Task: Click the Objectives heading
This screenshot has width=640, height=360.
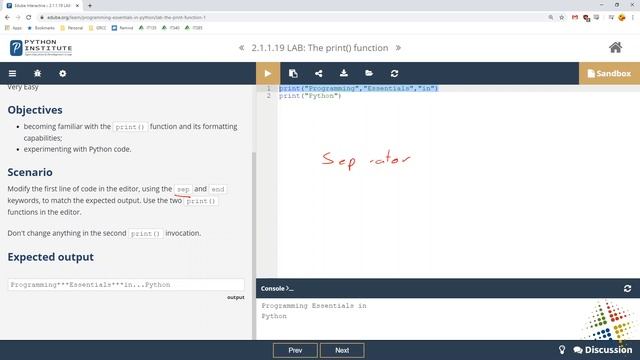Action: [x=35, y=110]
